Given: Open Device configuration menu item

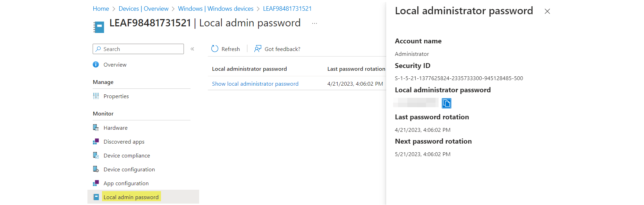Looking at the screenshot, I should [129, 169].
